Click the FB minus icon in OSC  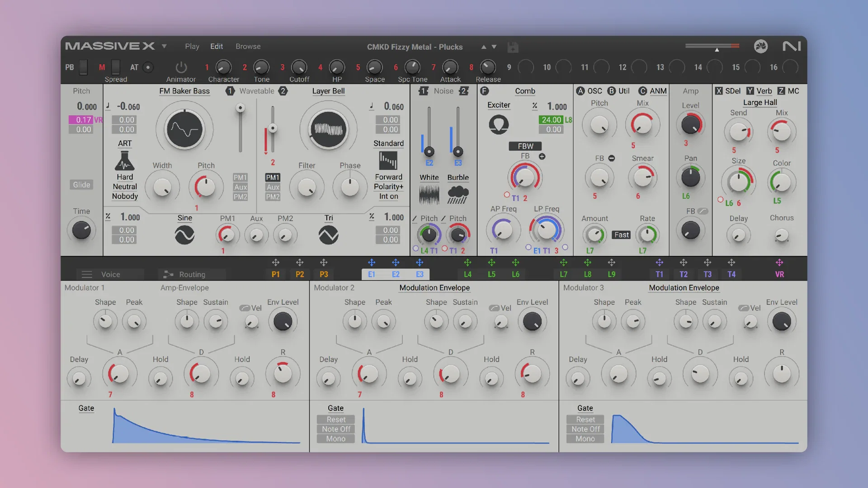pos(612,158)
